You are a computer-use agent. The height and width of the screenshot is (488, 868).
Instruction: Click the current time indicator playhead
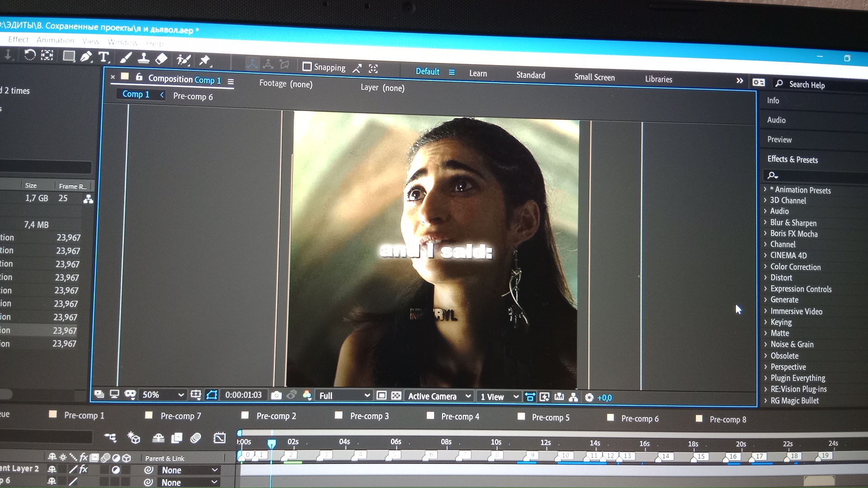(271, 444)
